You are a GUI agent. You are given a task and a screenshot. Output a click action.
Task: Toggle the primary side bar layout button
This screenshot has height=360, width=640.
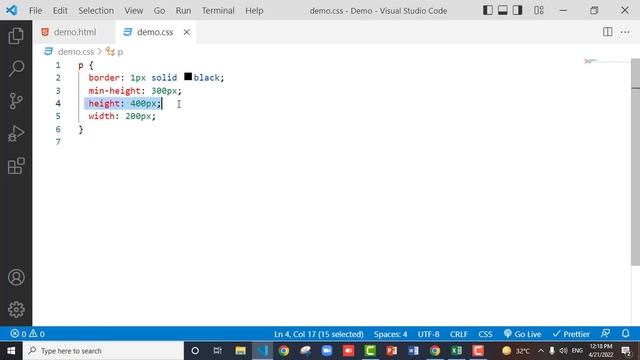pyautogui.click(x=488, y=10)
